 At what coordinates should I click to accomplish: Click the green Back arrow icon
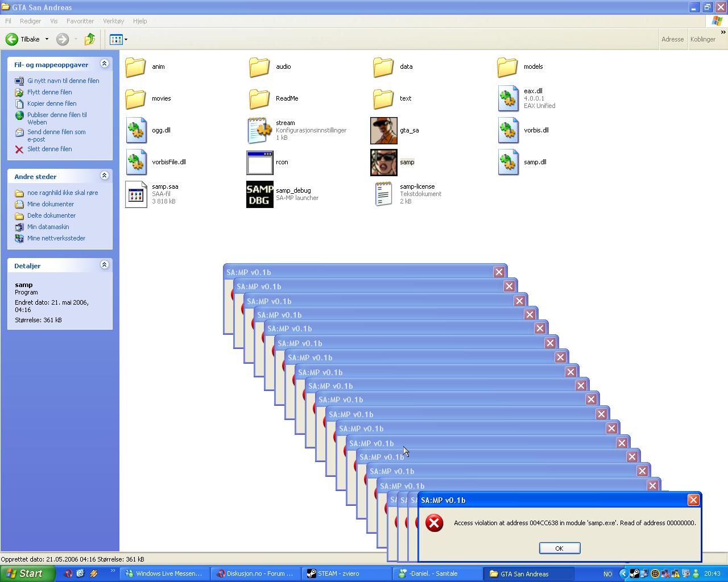coord(12,39)
